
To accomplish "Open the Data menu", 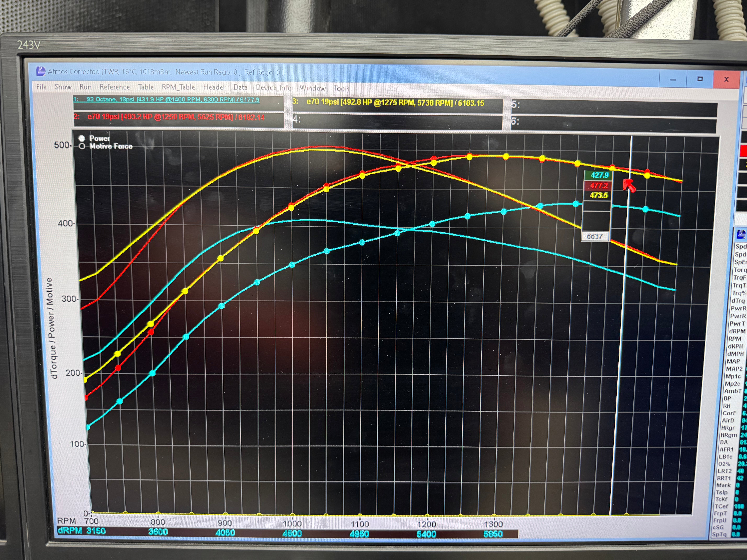I will 240,87.
